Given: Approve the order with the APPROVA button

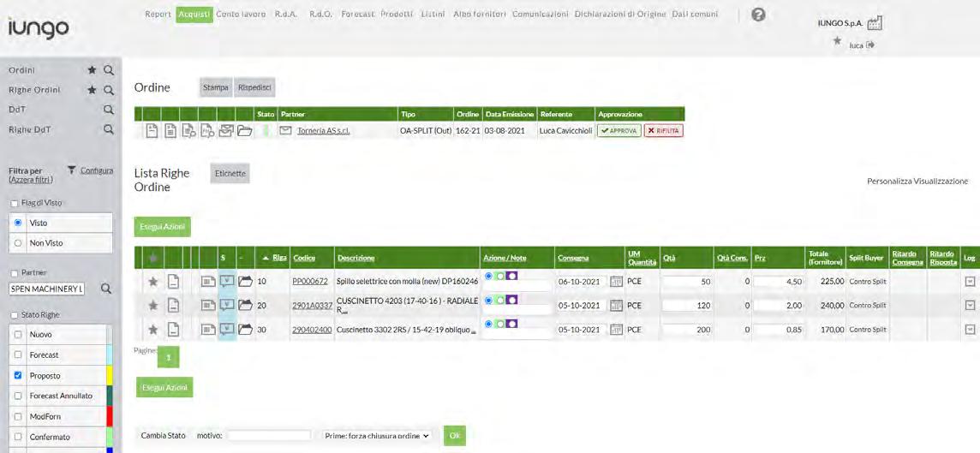Looking at the screenshot, I should (x=618, y=131).
